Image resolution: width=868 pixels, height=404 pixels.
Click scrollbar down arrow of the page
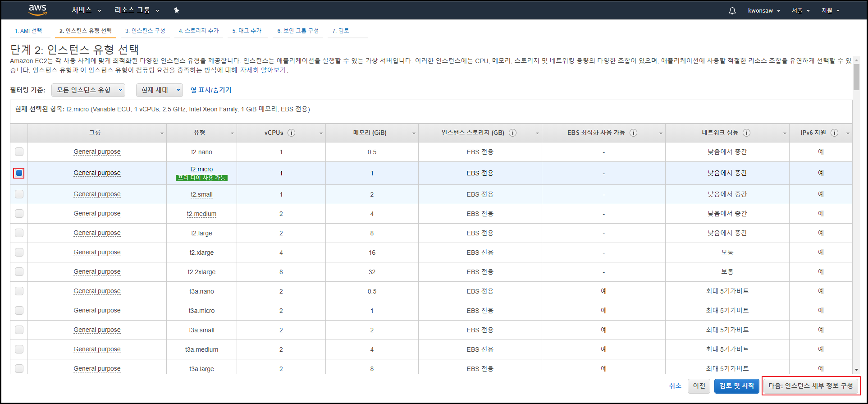(x=856, y=370)
